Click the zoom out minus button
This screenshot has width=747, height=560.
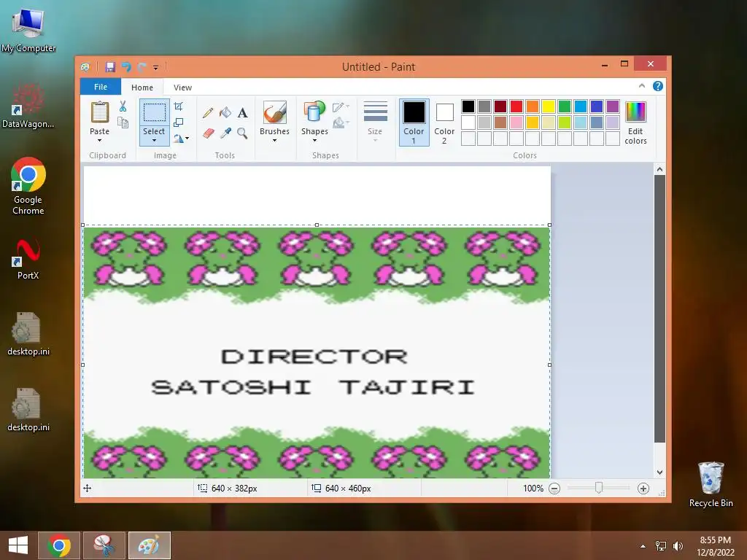point(554,489)
